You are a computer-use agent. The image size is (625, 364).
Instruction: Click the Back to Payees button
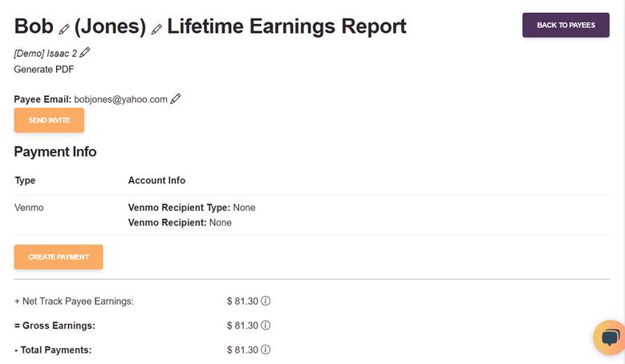[x=566, y=25]
